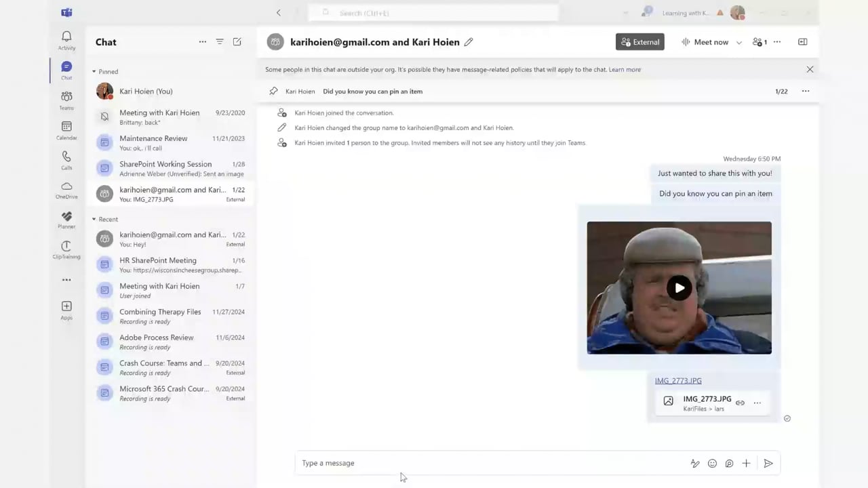Viewport: 868px width, 488px height.
Task: Open the Maintenance Review chat
Action: click(x=171, y=143)
